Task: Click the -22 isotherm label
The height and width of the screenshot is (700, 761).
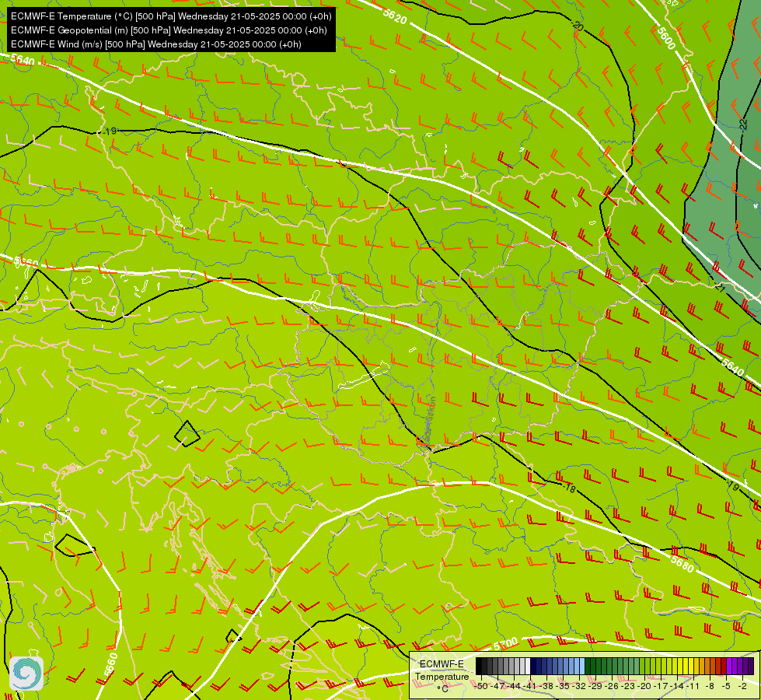Action: [744, 124]
